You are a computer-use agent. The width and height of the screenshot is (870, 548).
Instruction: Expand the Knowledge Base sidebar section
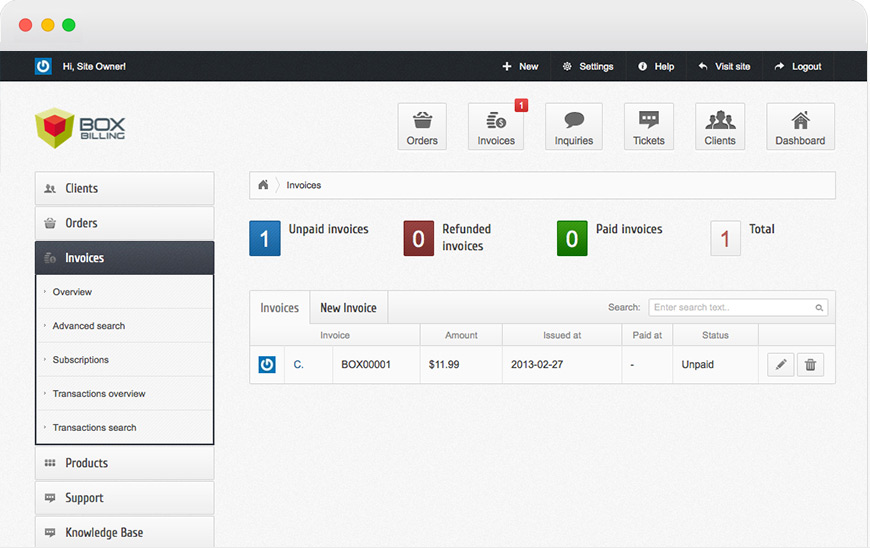tap(124, 532)
